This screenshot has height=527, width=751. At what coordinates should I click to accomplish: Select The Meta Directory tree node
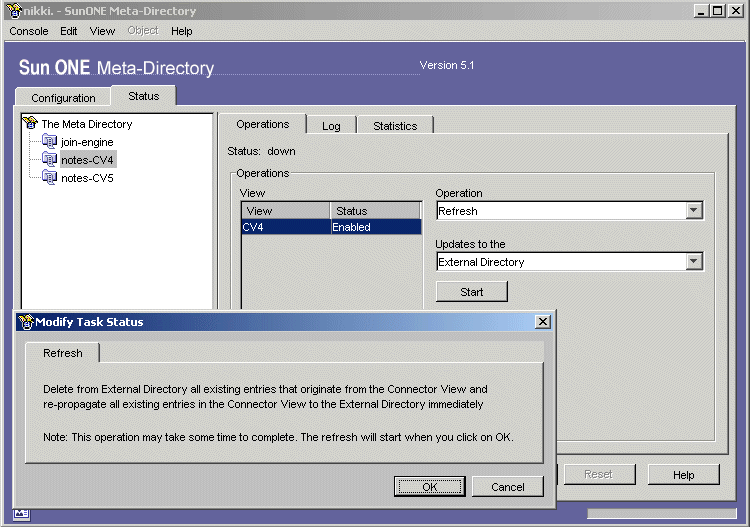[87, 124]
